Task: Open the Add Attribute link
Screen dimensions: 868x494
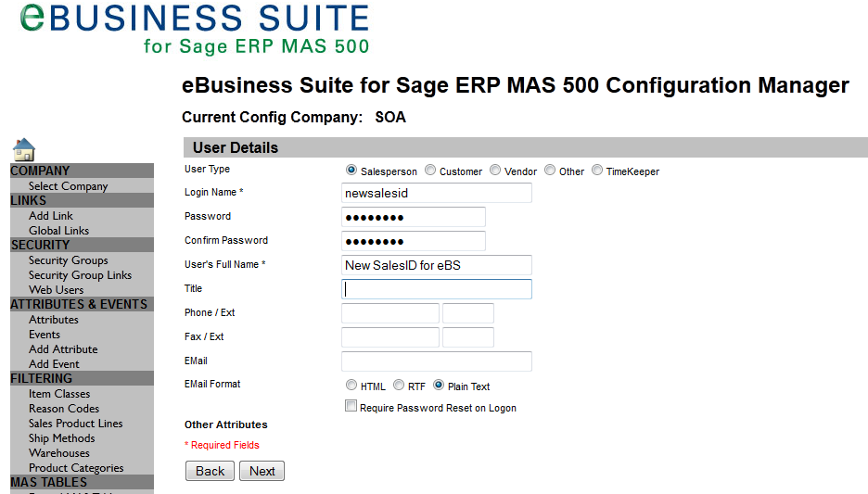Action: [63, 349]
